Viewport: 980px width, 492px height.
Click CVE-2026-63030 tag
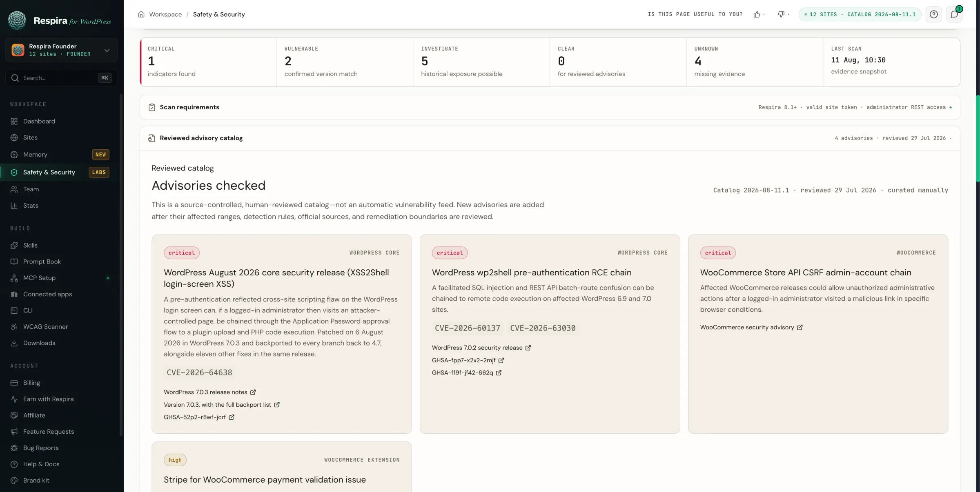pyautogui.click(x=543, y=328)
